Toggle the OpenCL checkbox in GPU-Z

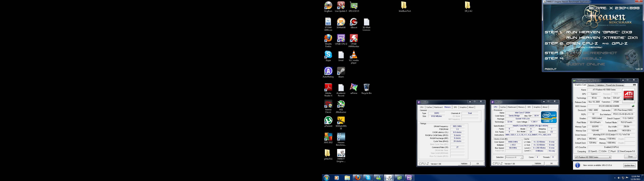point(589,151)
